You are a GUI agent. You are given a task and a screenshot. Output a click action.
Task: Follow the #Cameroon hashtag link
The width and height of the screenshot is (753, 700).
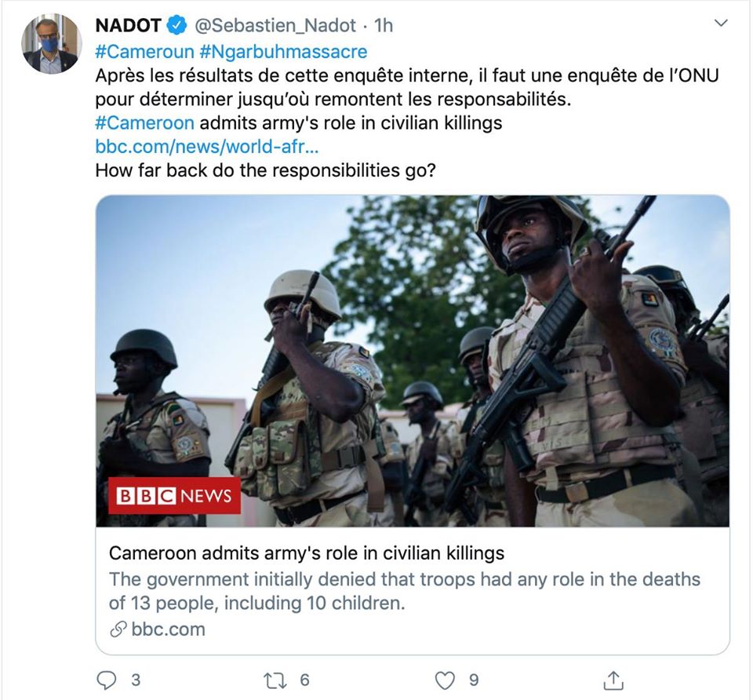144,123
